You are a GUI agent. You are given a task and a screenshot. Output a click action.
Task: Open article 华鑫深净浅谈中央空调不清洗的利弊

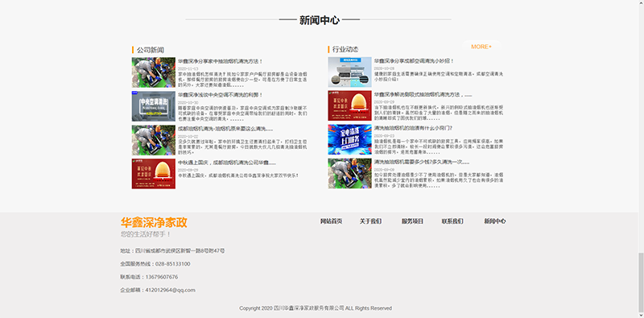tap(220, 95)
